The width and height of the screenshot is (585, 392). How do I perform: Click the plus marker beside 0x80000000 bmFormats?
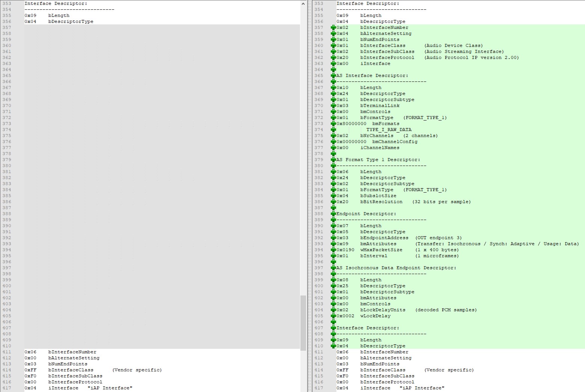333,124
